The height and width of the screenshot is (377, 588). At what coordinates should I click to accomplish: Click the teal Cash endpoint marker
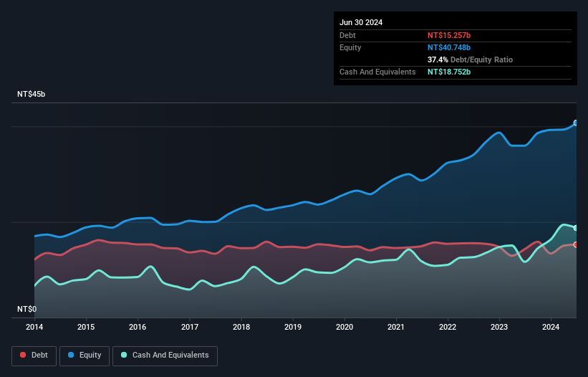coord(576,228)
